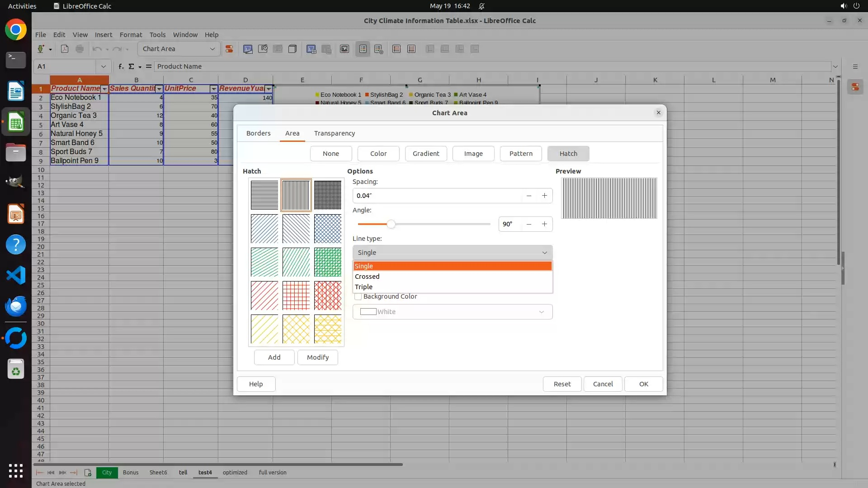Image resolution: width=868 pixels, height=488 pixels.
Task: Switch fill type to Gradient
Action: coord(425,154)
